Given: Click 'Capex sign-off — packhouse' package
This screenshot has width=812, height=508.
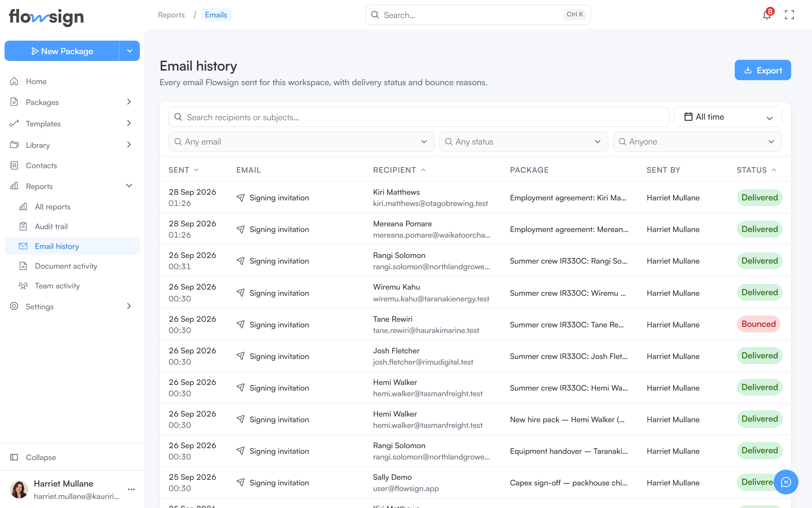Looking at the screenshot, I should (569, 483).
